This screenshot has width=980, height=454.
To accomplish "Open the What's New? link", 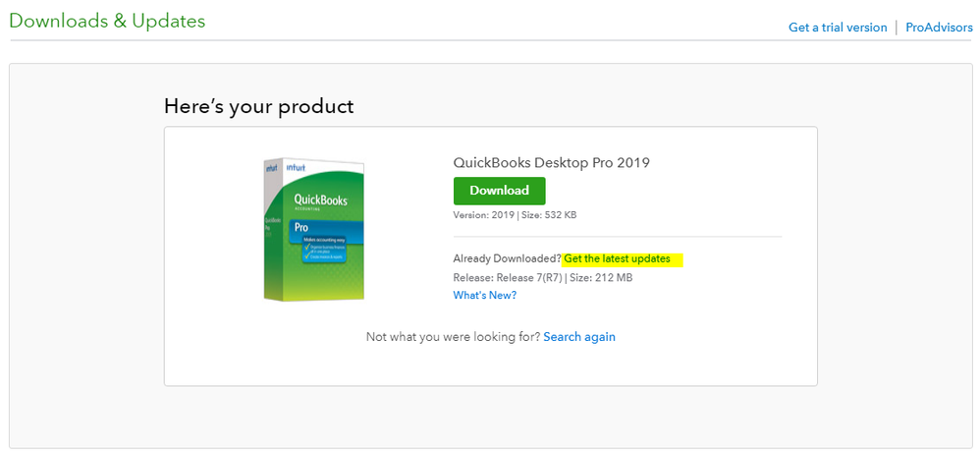I will coord(484,295).
